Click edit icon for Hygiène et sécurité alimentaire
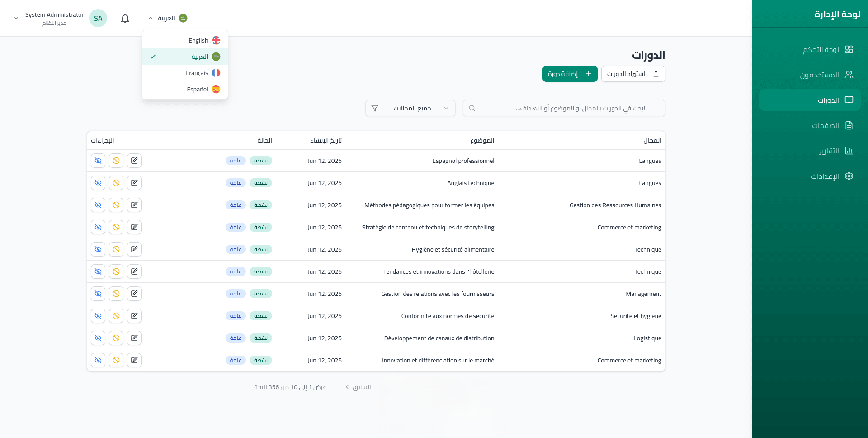868x438 pixels. pyautogui.click(x=134, y=249)
